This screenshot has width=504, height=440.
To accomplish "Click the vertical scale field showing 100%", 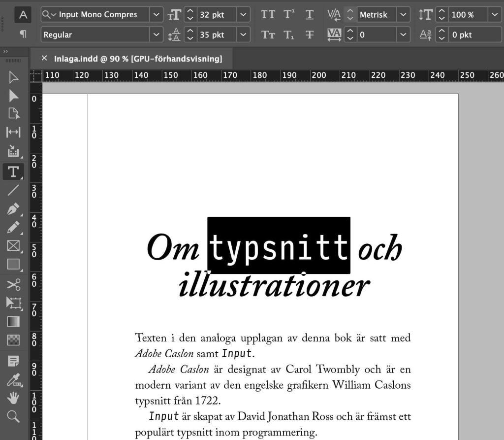I will (x=465, y=15).
